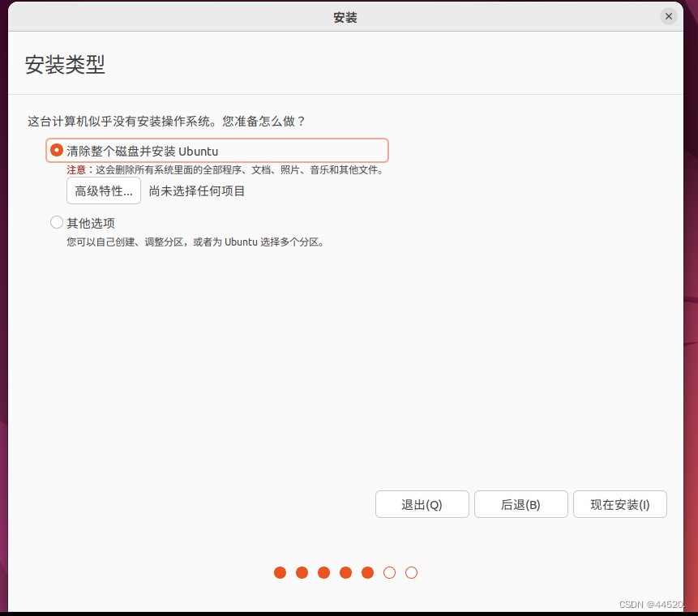The height and width of the screenshot is (616, 698).
Task: Click the red 注意 warning text line
Action: pyautogui.click(x=225, y=170)
